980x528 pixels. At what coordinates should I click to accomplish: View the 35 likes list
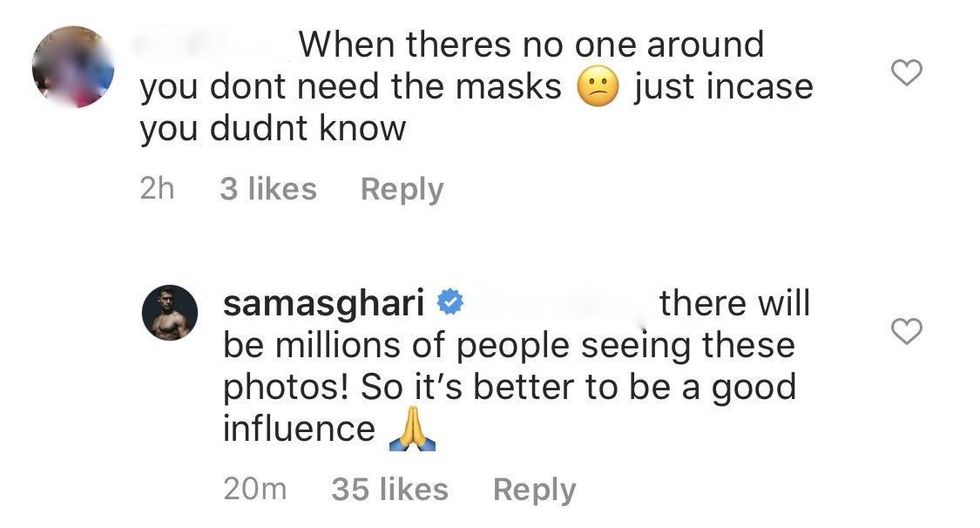coord(388,489)
